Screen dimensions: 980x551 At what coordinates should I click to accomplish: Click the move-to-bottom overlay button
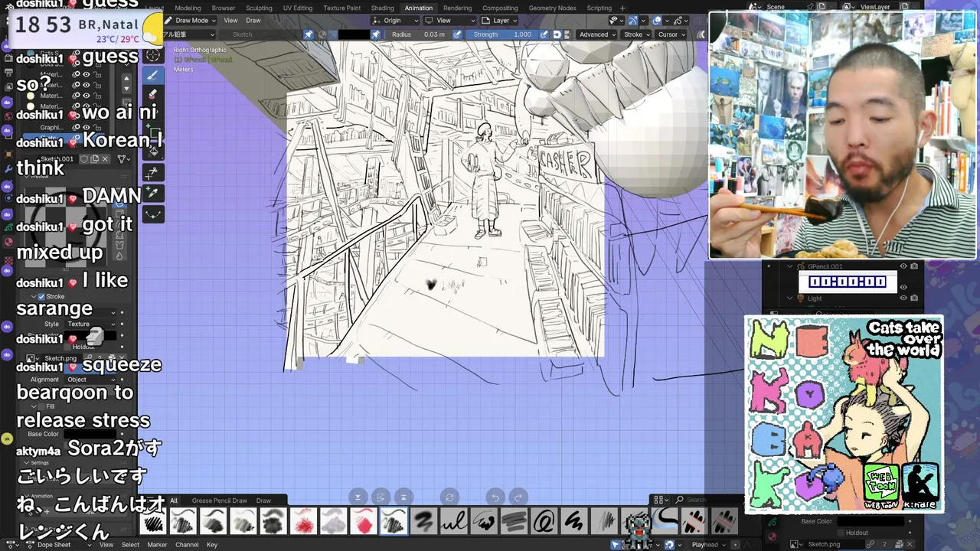[358, 497]
